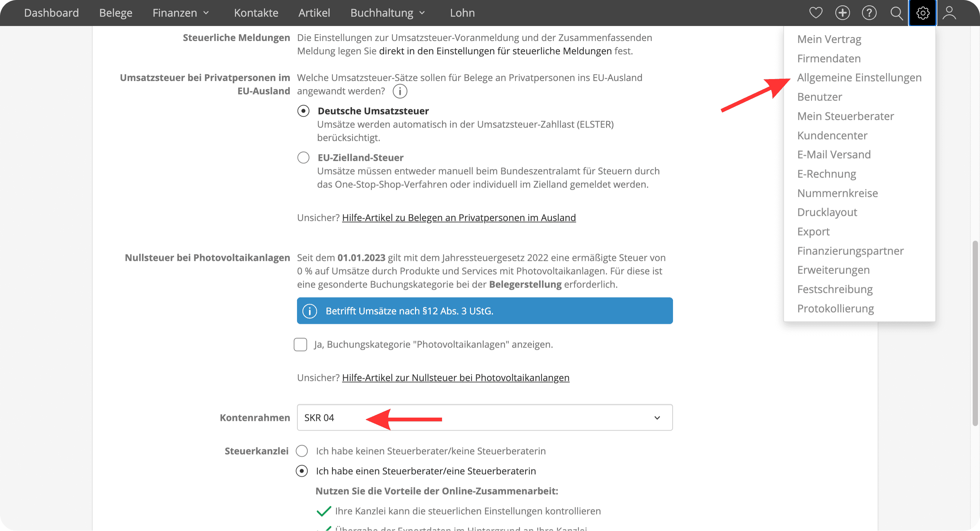
Task: Select Mein Vertrag from settings menu
Action: pyautogui.click(x=829, y=39)
